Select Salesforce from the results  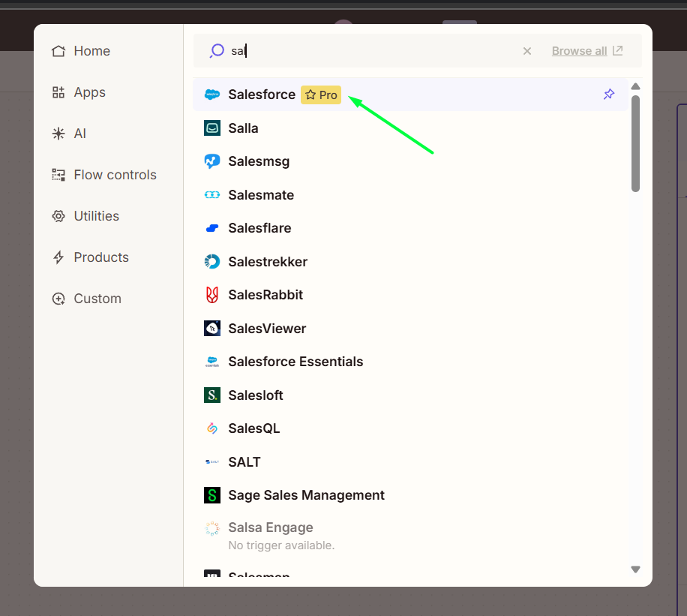pyautogui.click(x=410, y=95)
